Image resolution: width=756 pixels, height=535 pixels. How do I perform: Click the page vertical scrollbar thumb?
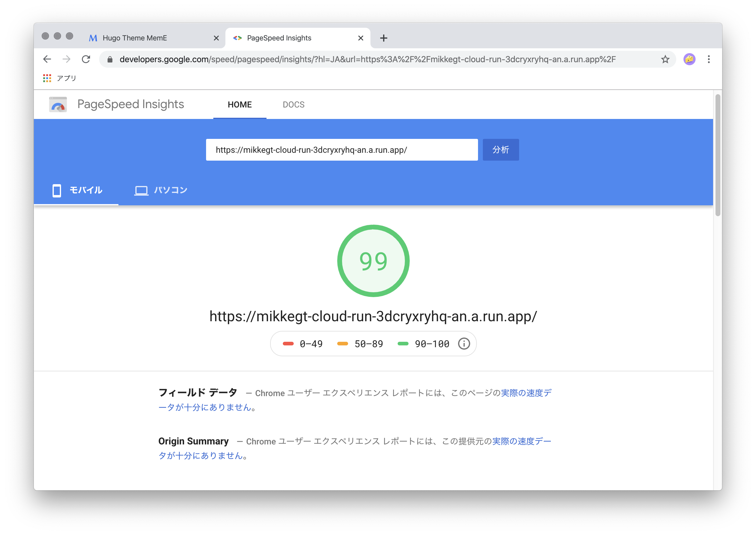tap(717, 155)
